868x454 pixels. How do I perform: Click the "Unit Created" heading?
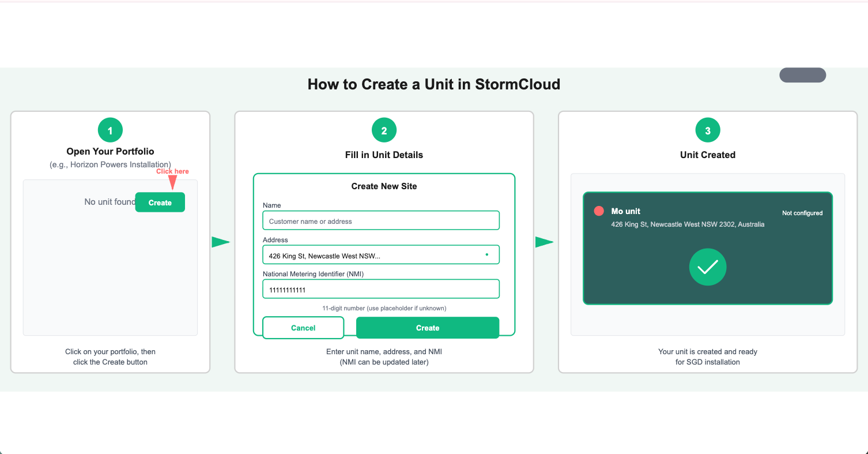(x=708, y=155)
